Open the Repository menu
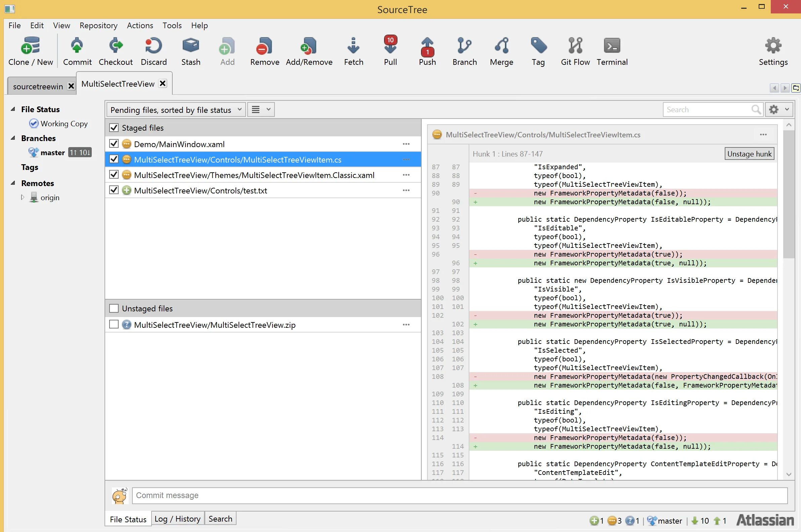801x532 pixels. [x=98, y=26]
